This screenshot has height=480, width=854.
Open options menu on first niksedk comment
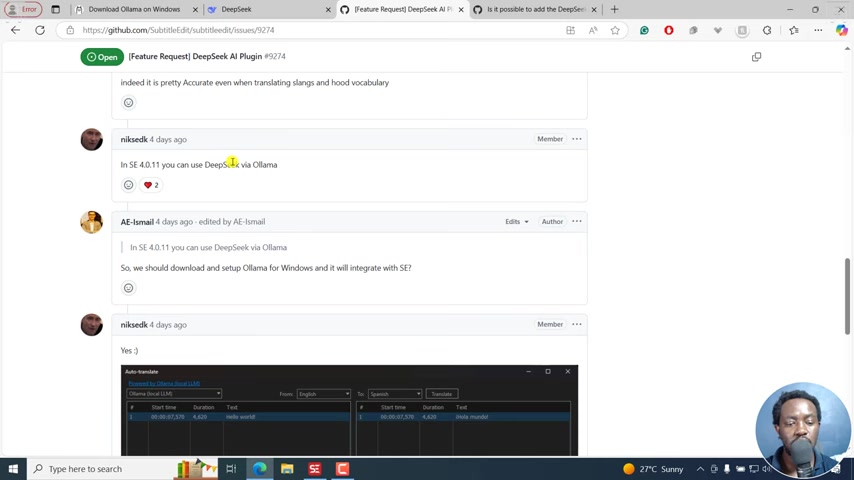(577, 139)
